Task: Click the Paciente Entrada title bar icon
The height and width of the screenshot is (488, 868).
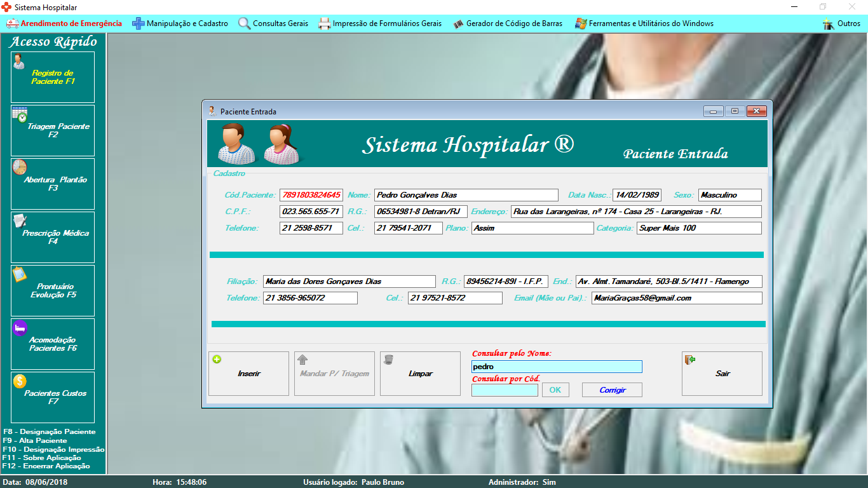Action: [212, 111]
